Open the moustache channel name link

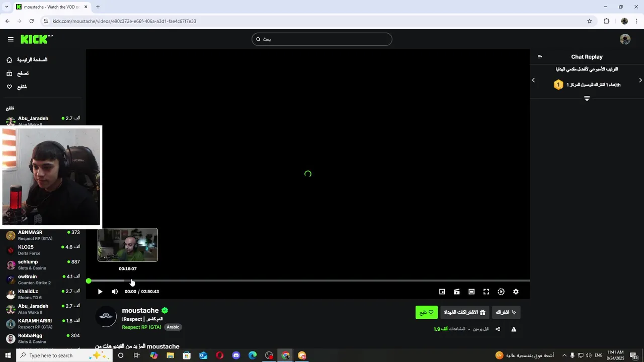point(140,311)
